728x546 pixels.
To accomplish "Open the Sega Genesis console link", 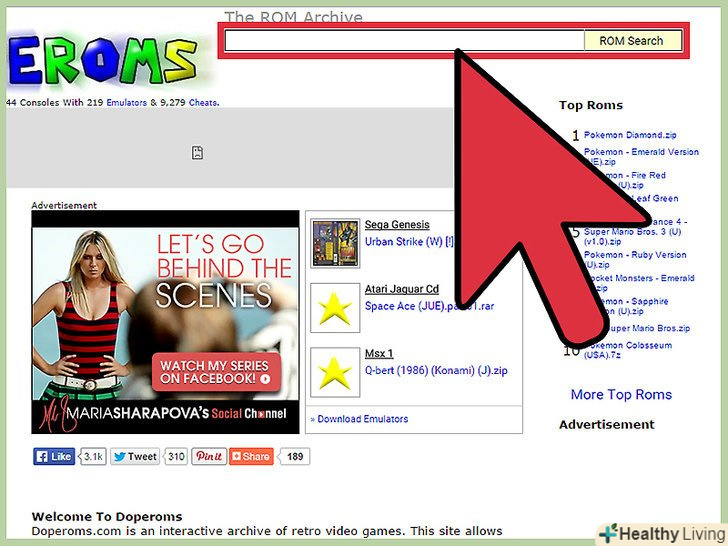I will (x=397, y=225).
